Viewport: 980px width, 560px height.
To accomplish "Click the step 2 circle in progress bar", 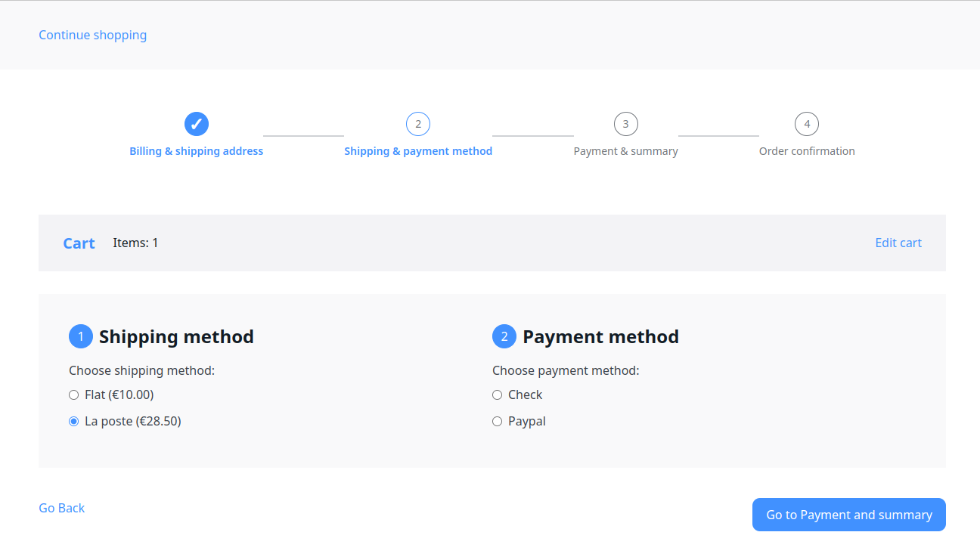I will (x=418, y=124).
